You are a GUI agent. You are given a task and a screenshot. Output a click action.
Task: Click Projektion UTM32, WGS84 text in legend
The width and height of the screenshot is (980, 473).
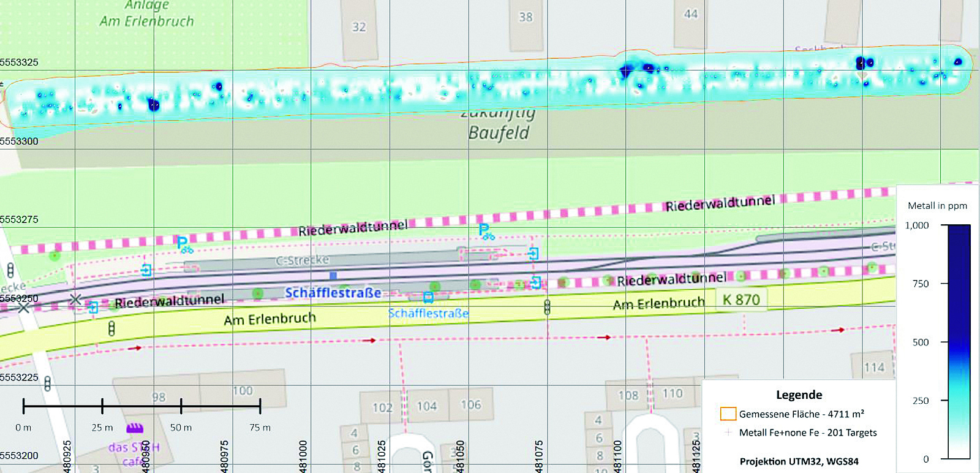point(799,461)
